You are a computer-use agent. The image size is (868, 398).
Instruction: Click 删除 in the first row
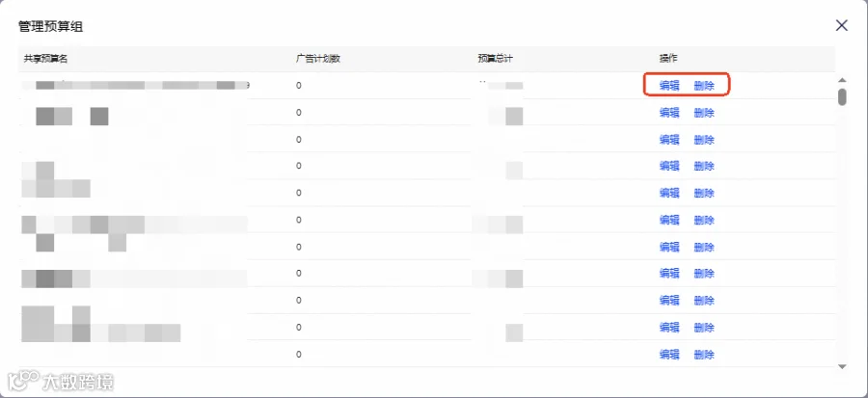[x=704, y=86]
